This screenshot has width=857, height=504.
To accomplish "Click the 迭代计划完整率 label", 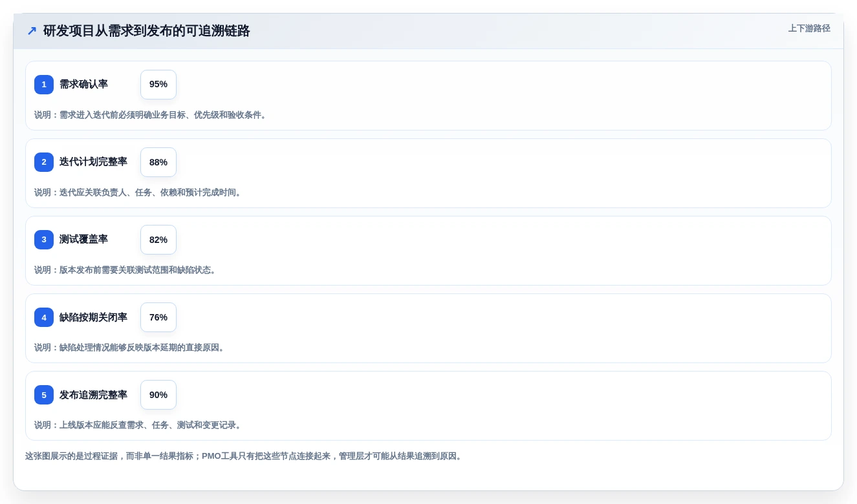I will pos(93,162).
